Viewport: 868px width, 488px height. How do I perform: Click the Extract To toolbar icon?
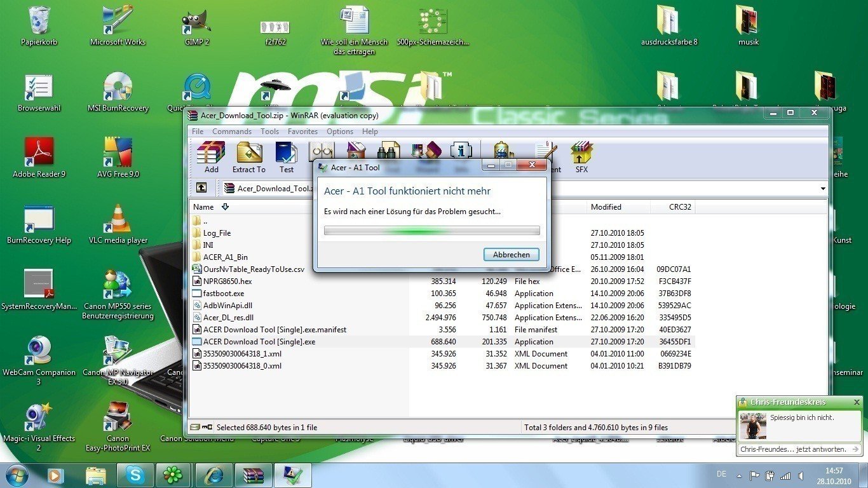pyautogui.click(x=249, y=157)
